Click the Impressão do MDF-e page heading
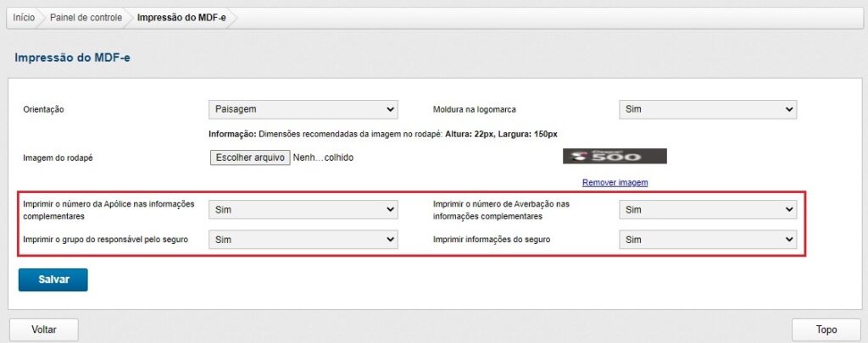This screenshot has width=868, height=343. pyautogui.click(x=73, y=58)
